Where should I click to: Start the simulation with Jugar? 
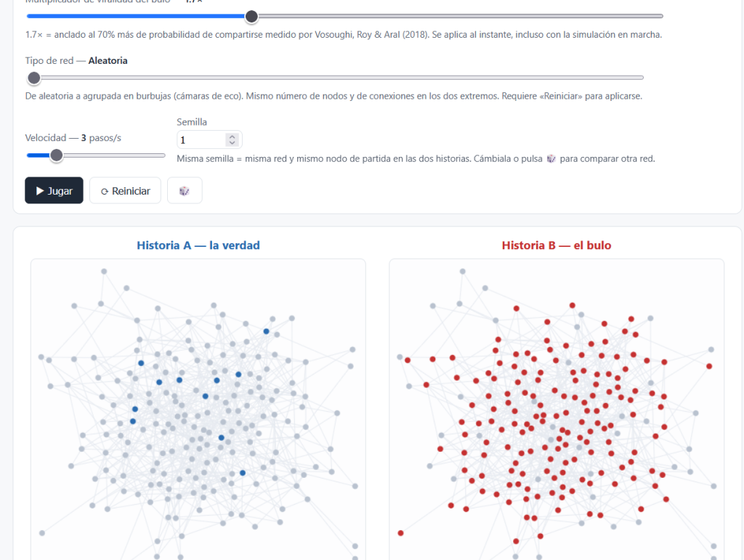54,190
